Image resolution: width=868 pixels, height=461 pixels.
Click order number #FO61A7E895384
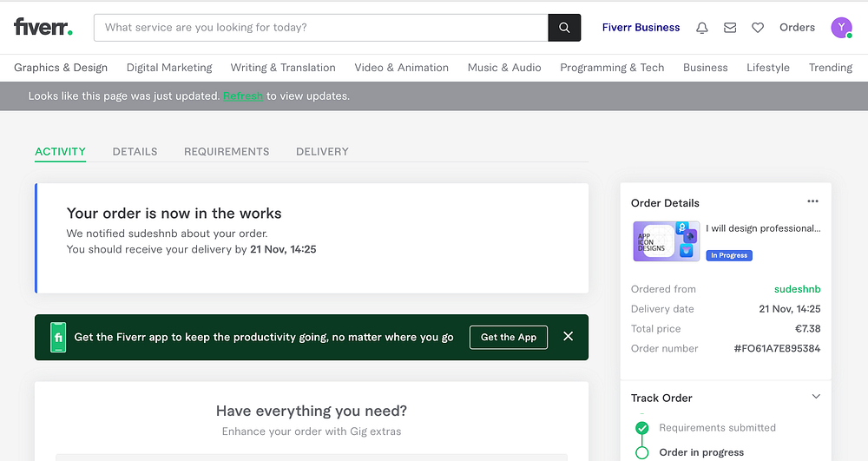click(777, 348)
